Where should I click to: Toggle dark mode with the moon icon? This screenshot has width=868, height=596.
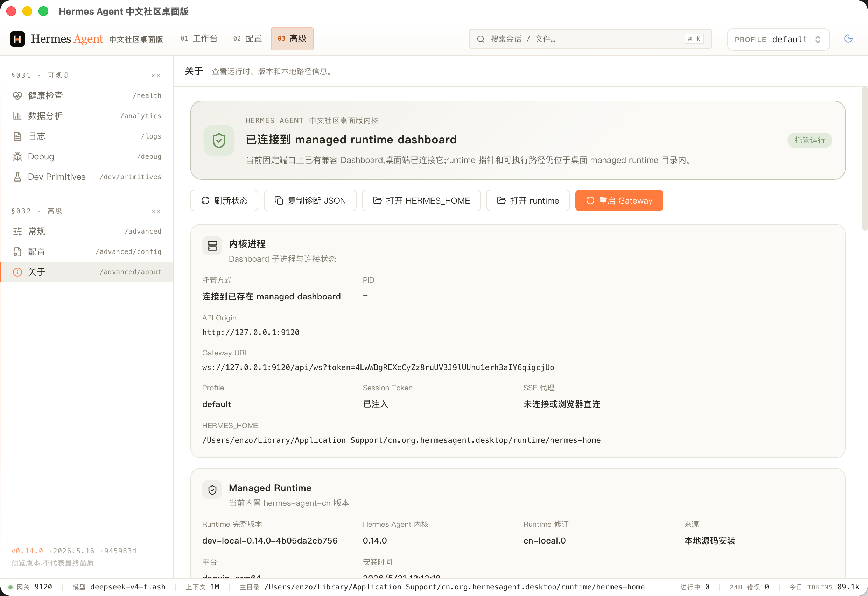848,38
